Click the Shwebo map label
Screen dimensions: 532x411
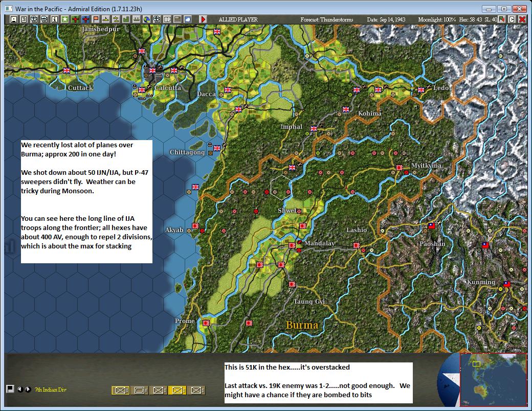(288, 210)
